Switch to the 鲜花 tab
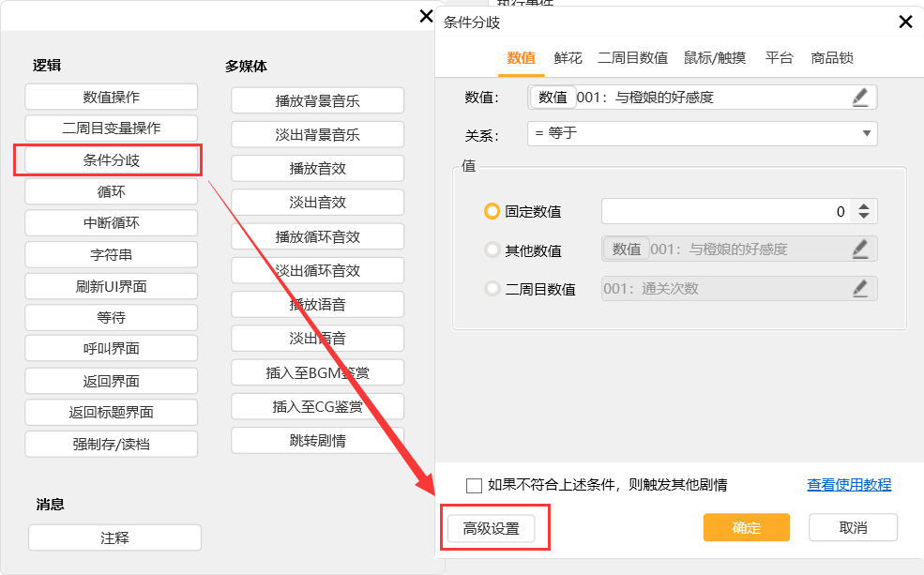The image size is (924, 575). click(568, 58)
